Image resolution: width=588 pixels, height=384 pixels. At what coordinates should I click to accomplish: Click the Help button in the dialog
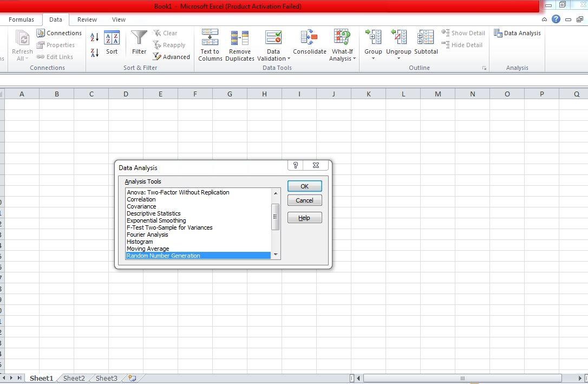304,218
